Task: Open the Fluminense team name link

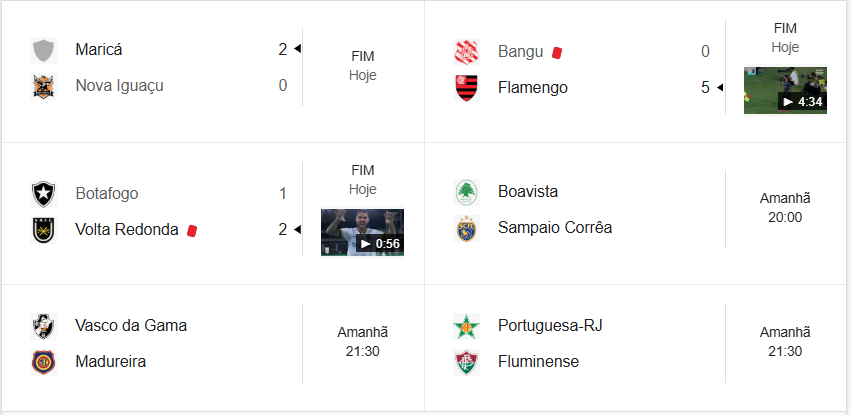Action: 538,362
